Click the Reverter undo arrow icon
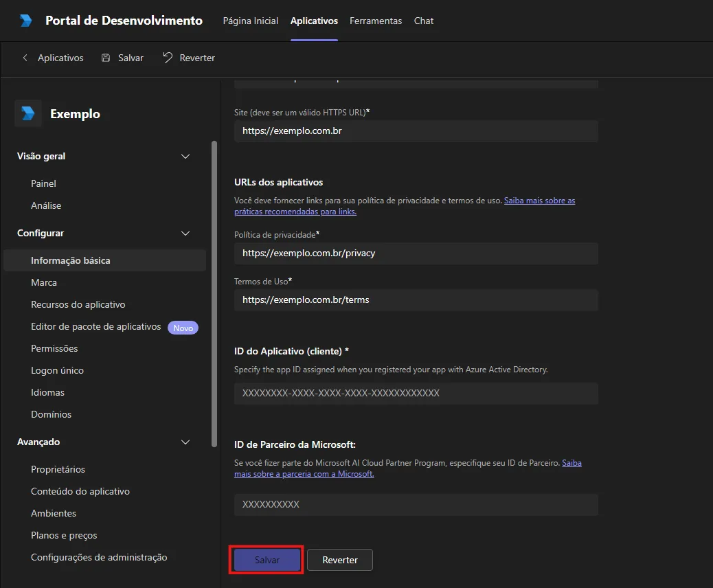The width and height of the screenshot is (713, 588). [168, 57]
